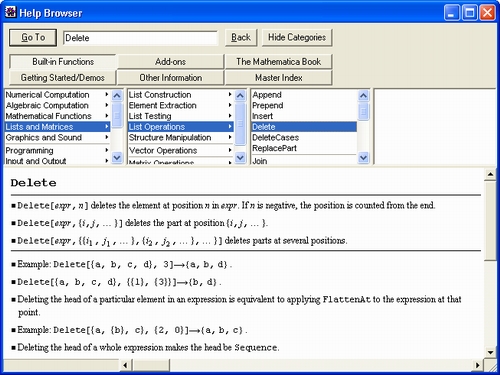Screen dimensions: 500x375
Task: Select Element Extraction subcategory
Action: click(x=181, y=105)
